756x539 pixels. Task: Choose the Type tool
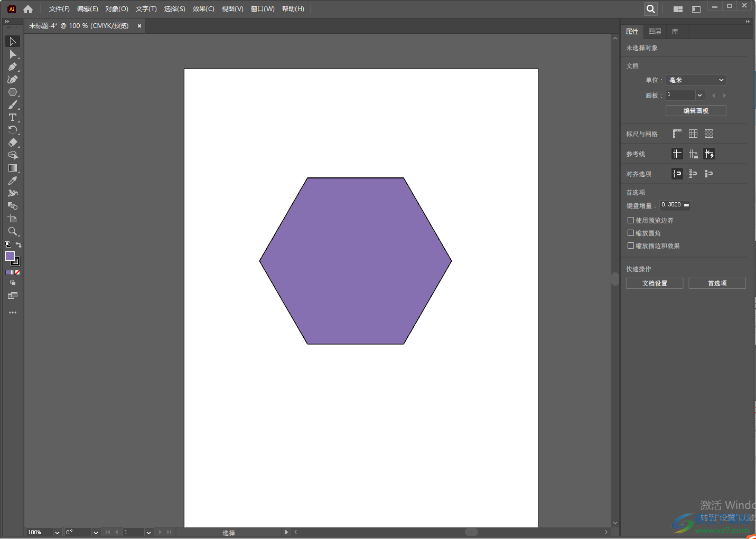(13, 117)
